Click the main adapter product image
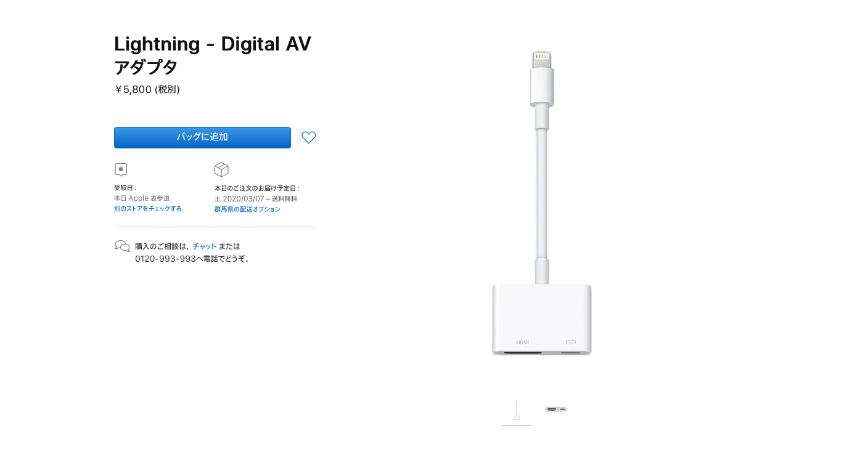Image resolution: width=868 pixels, height=449 pixels. click(542, 203)
